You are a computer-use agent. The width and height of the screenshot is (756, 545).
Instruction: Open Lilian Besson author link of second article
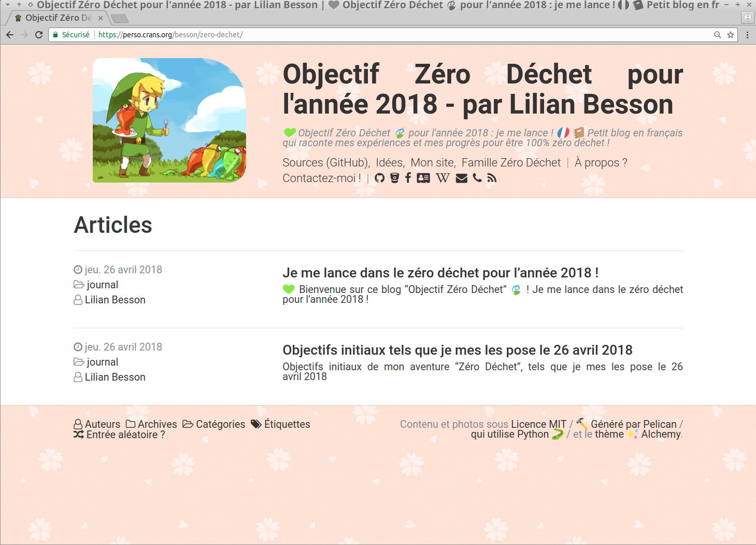pos(115,377)
